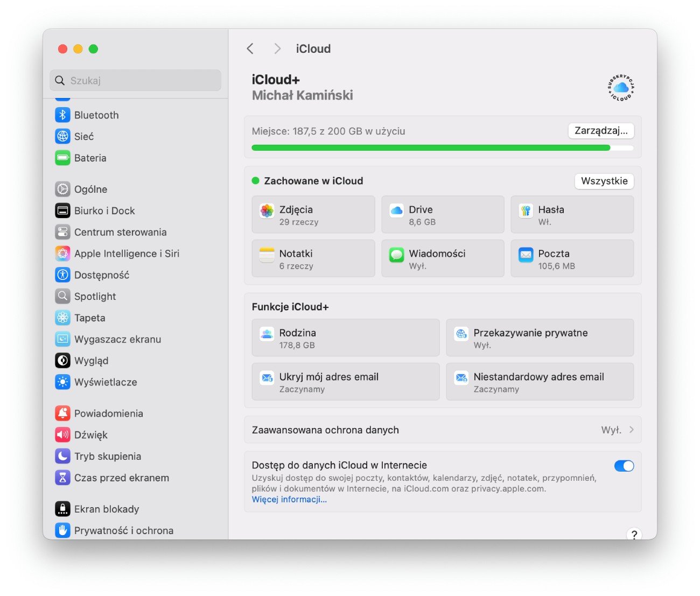Click the iCloud Drive cloud icon
The width and height of the screenshot is (700, 596).
pyautogui.click(x=396, y=211)
